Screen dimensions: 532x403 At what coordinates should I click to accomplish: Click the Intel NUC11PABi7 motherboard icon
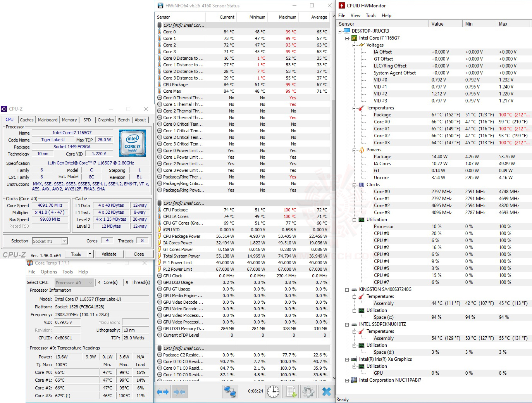coord(354,380)
